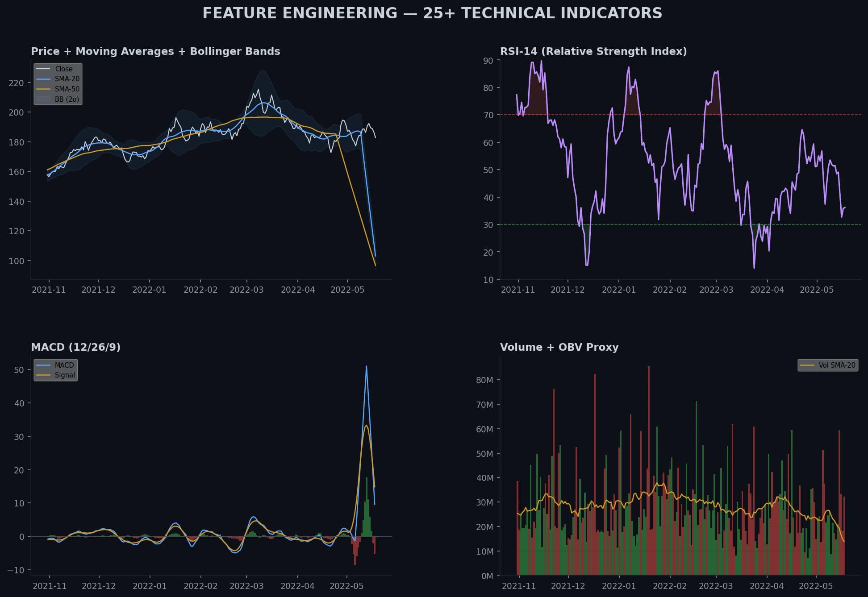
Task: Toggle the Bollinger Bands shaded area
Action: click(66, 99)
